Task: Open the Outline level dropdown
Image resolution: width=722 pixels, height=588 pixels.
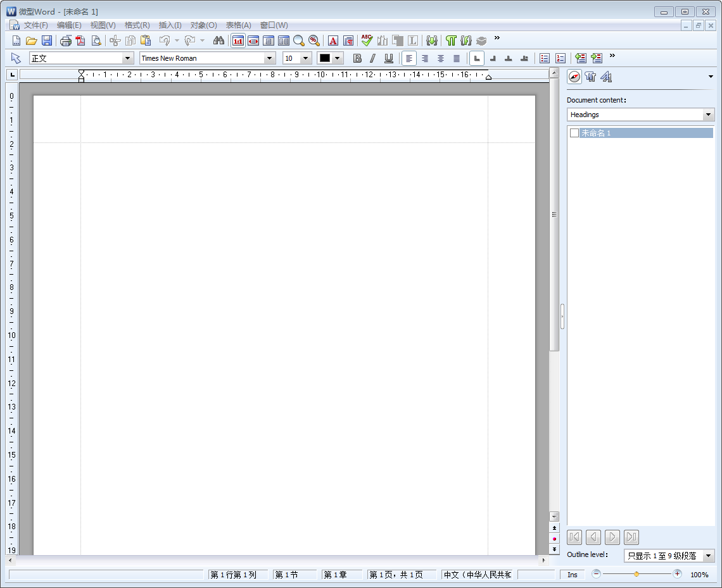Action: tap(709, 556)
